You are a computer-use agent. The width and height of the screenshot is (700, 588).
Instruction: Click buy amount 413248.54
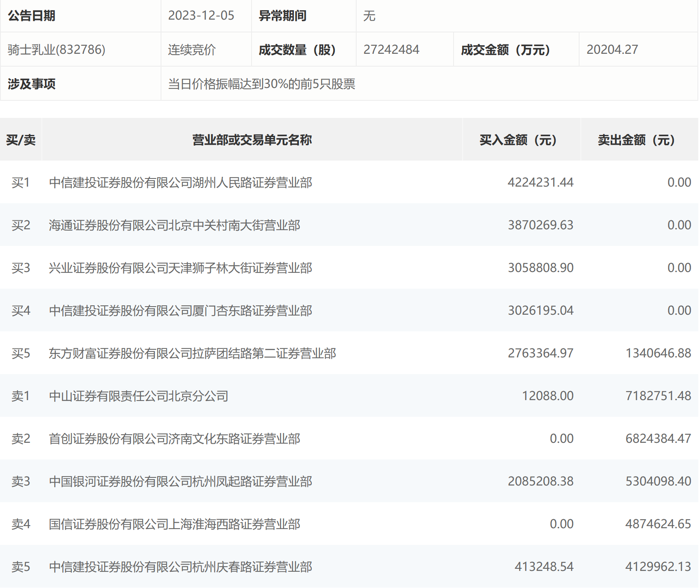coord(544,567)
